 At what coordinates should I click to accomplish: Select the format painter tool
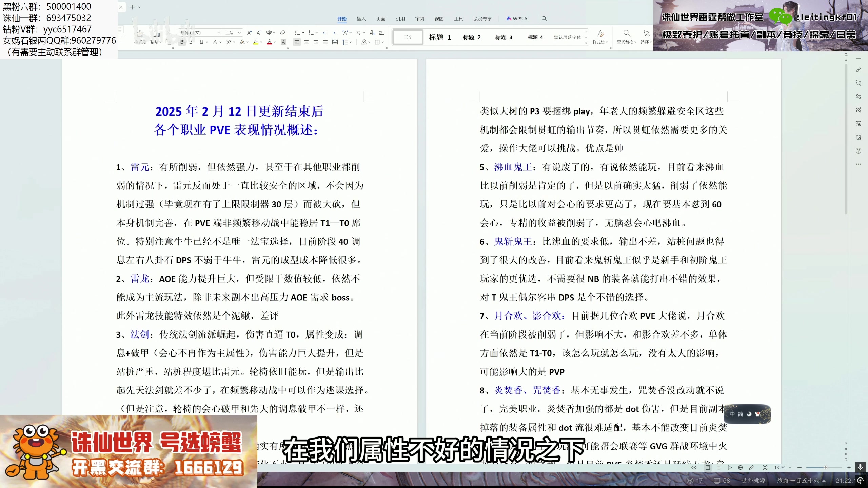[x=141, y=37]
